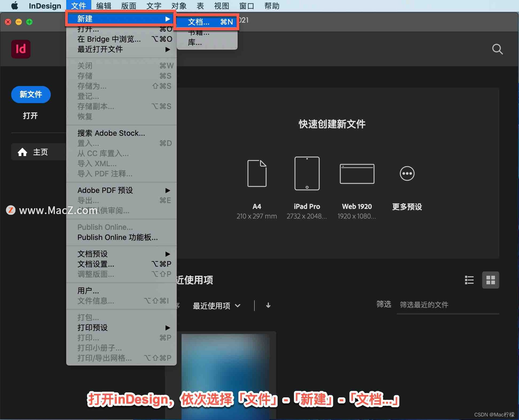519x420 pixels.
Task: Open the 版面 menu
Action: [x=129, y=6]
